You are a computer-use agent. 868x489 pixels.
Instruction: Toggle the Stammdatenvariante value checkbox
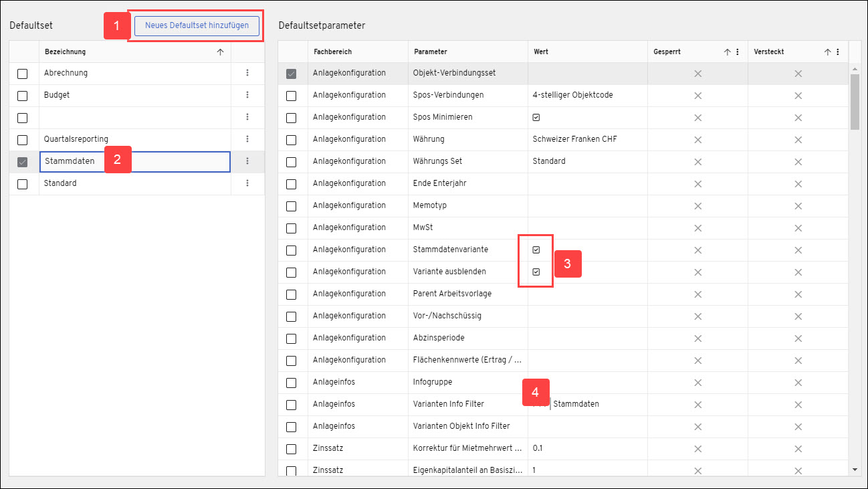(536, 250)
